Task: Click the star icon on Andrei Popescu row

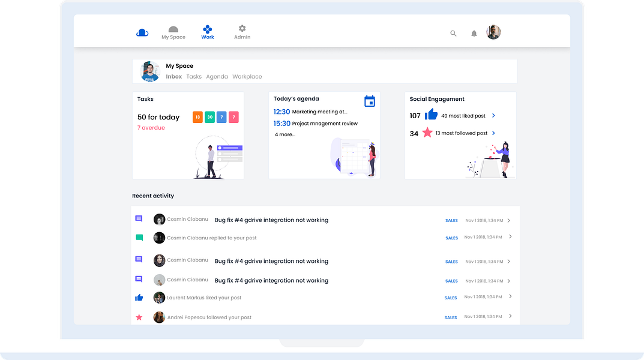Action: pyautogui.click(x=139, y=317)
